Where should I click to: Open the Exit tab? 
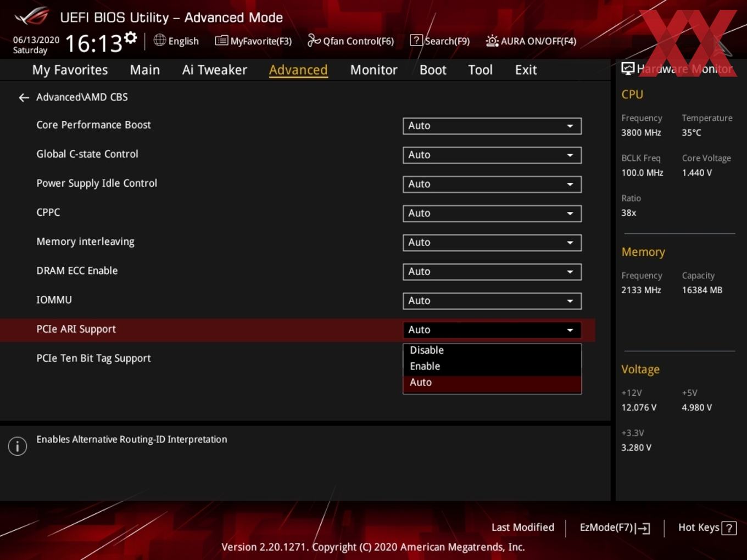[526, 70]
